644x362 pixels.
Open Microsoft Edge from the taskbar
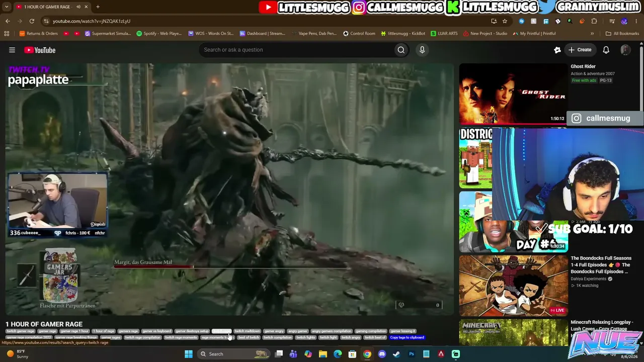coord(338,354)
